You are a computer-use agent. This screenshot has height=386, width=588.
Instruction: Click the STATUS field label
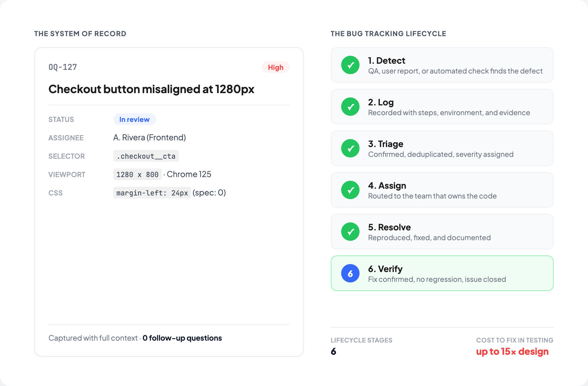point(61,119)
